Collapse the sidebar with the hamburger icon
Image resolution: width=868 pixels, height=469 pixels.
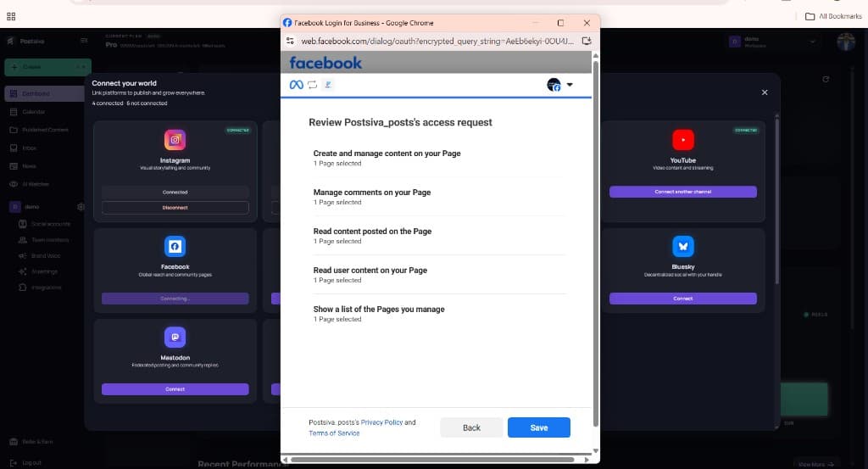(x=84, y=41)
